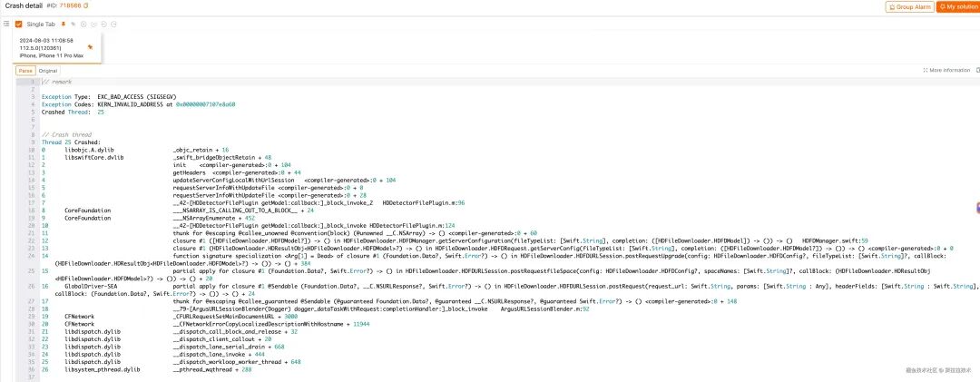
Task: Click the 'libobjc.A.dylib' module name
Action: click(89, 150)
